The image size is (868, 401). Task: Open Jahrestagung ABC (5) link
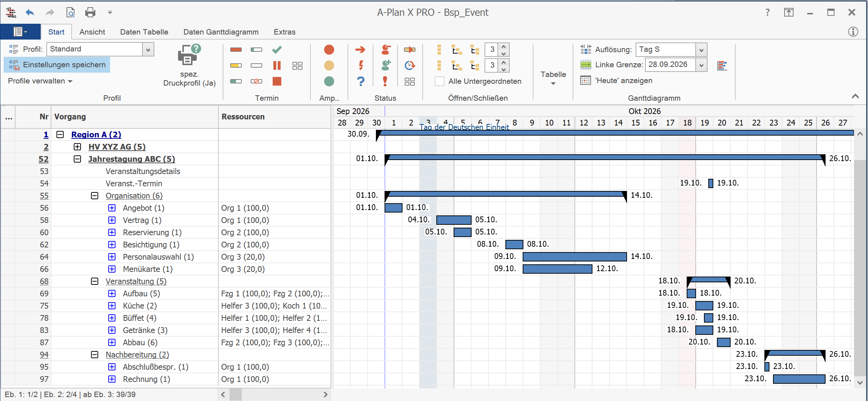[132, 159]
